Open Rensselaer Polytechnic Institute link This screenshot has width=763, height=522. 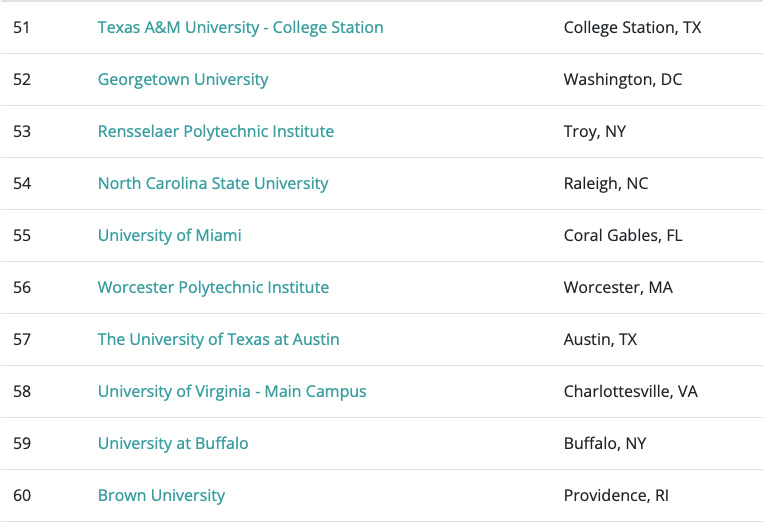coord(216,132)
